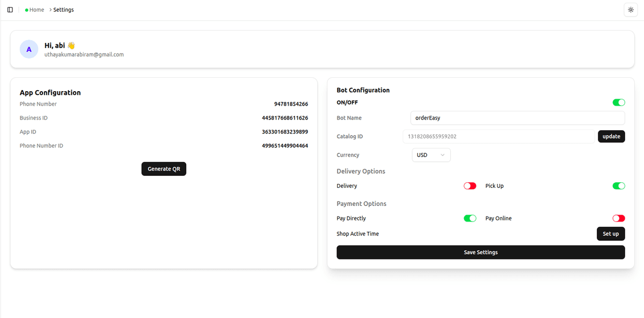Screen dimensions: 644x318
Task: Click the Bot Name input showing orderEasy
Action: pyautogui.click(x=517, y=117)
